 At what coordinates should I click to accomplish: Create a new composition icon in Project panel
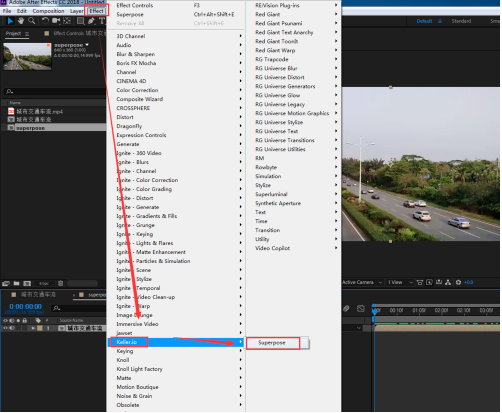point(27,284)
